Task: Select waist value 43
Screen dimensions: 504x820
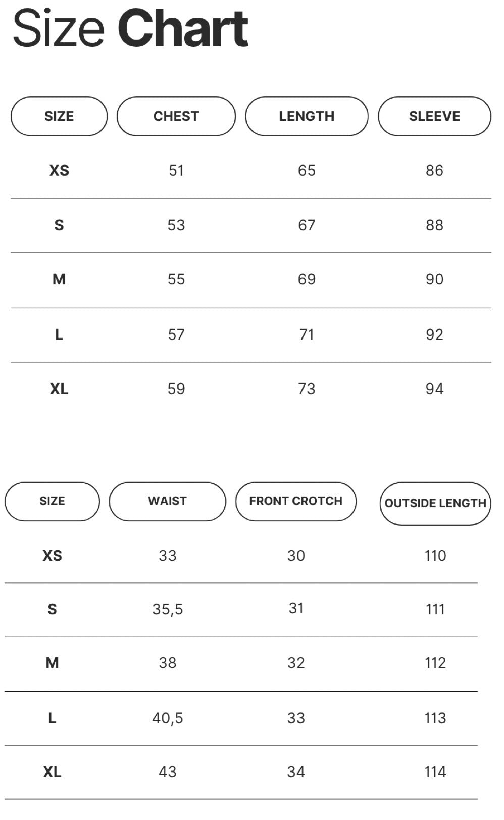Action: [x=168, y=772]
